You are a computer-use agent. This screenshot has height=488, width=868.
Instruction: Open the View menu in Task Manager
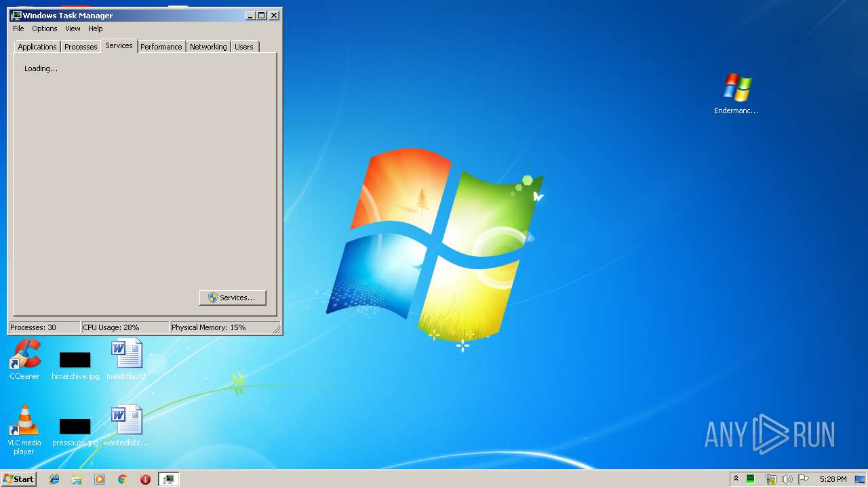coord(73,28)
